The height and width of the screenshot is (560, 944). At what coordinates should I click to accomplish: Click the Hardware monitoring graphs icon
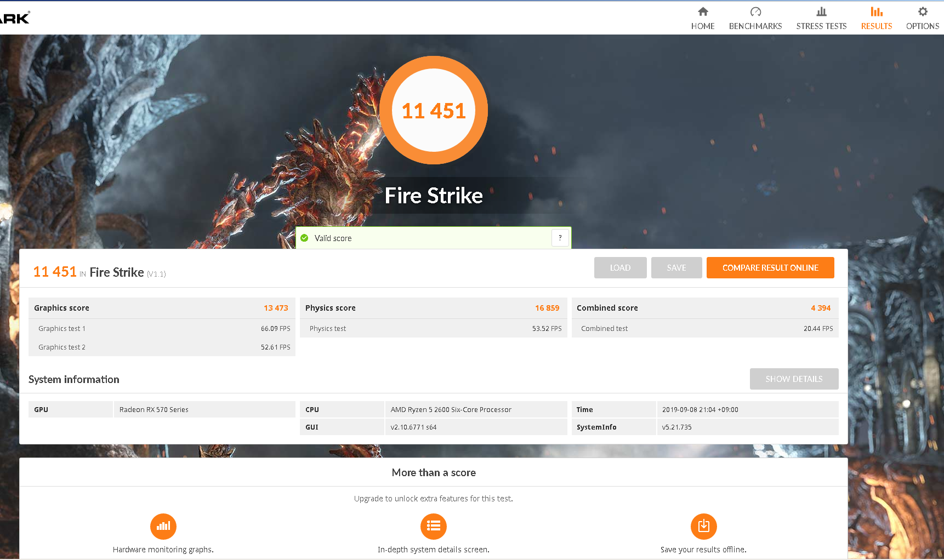click(x=163, y=526)
